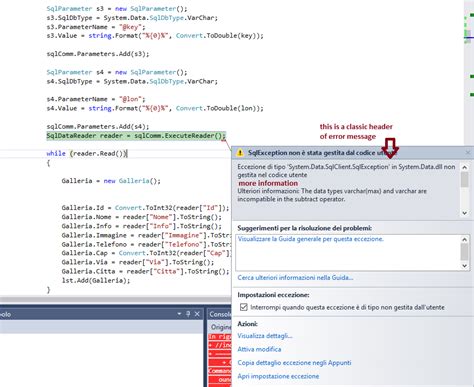The image size is (474, 387).
Task: Click 'SqlParameter s3 = new SqlParameter();' line
Action: (117, 9)
